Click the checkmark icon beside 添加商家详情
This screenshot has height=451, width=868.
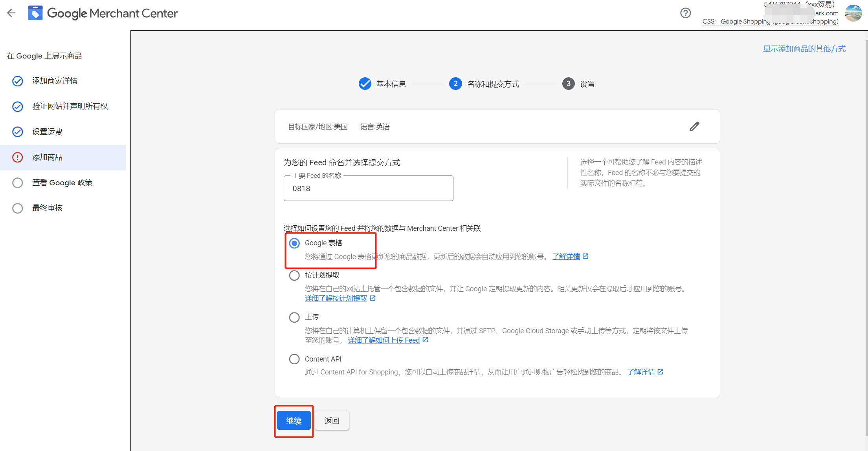pyautogui.click(x=18, y=81)
